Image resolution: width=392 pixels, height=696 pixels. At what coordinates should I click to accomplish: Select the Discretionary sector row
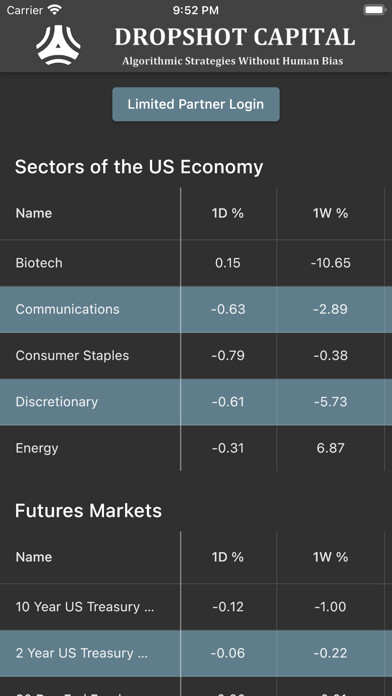196,402
